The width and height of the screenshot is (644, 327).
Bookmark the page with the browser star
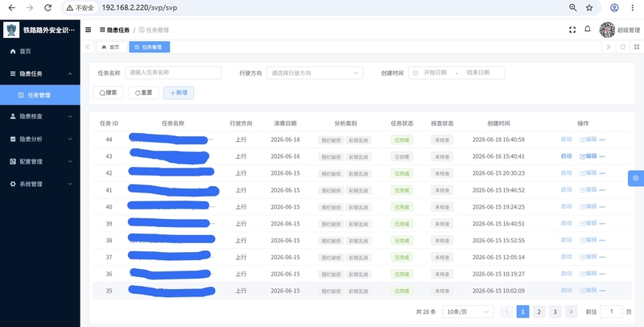(589, 8)
